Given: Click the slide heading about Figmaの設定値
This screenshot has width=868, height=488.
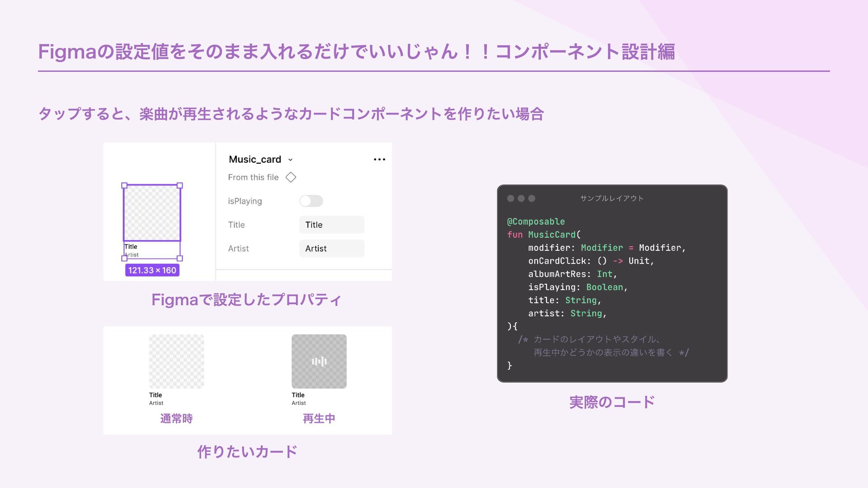Looking at the screenshot, I should (x=357, y=52).
